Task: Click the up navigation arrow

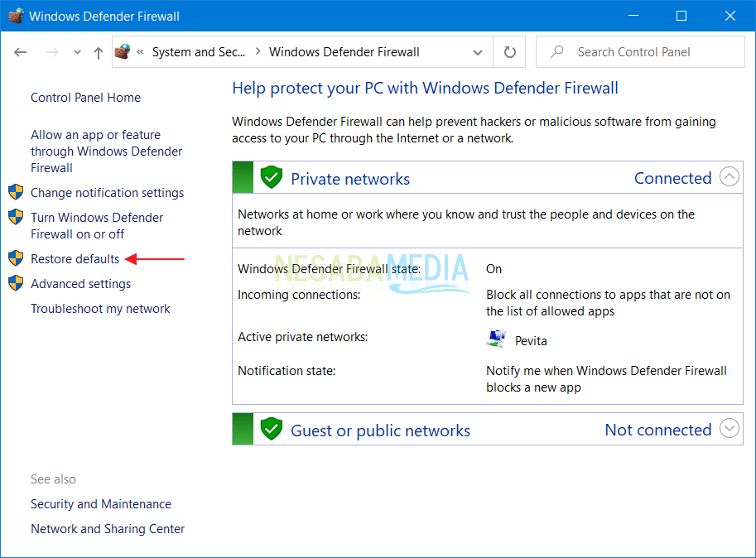Action: pyautogui.click(x=99, y=51)
